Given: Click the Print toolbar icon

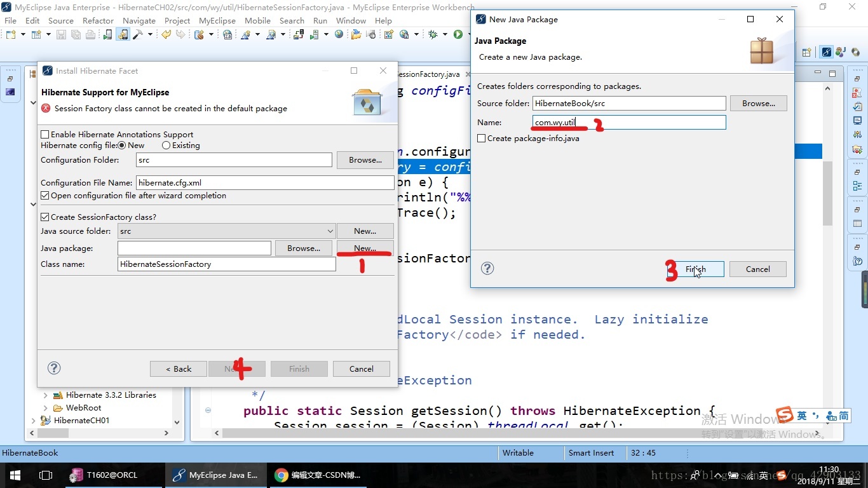Looking at the screenshot, I should 90,34.
